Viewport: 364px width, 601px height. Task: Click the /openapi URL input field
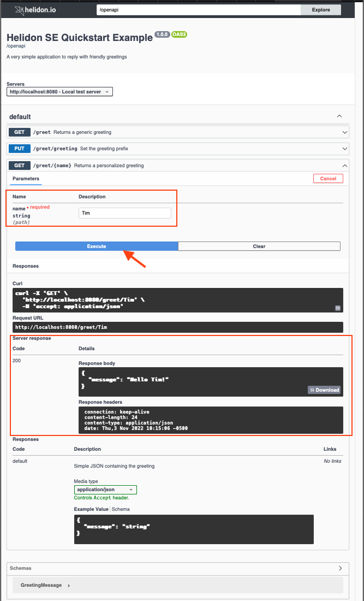coord(199,10)
